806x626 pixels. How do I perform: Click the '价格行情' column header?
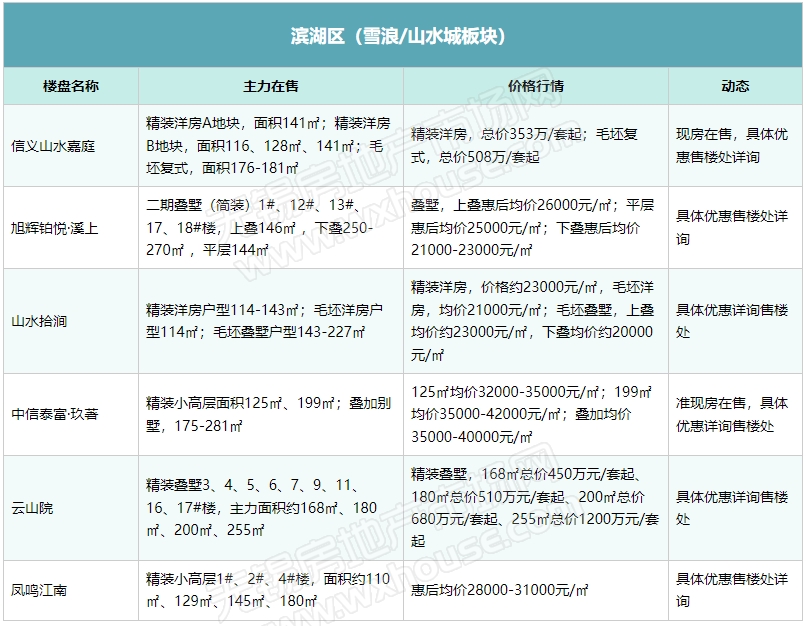coord(536,86)
